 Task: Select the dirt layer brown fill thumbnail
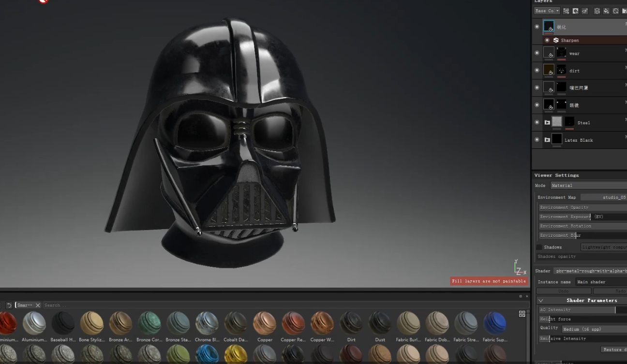coord(549,70)
